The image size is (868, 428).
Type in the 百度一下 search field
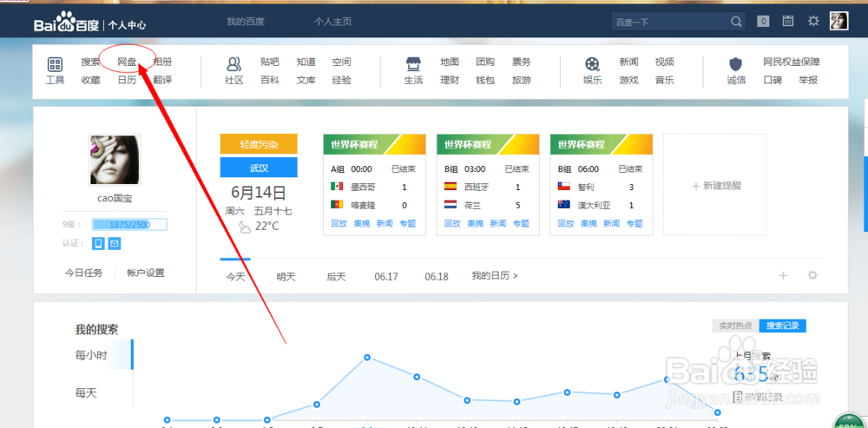tap(671, 23)
